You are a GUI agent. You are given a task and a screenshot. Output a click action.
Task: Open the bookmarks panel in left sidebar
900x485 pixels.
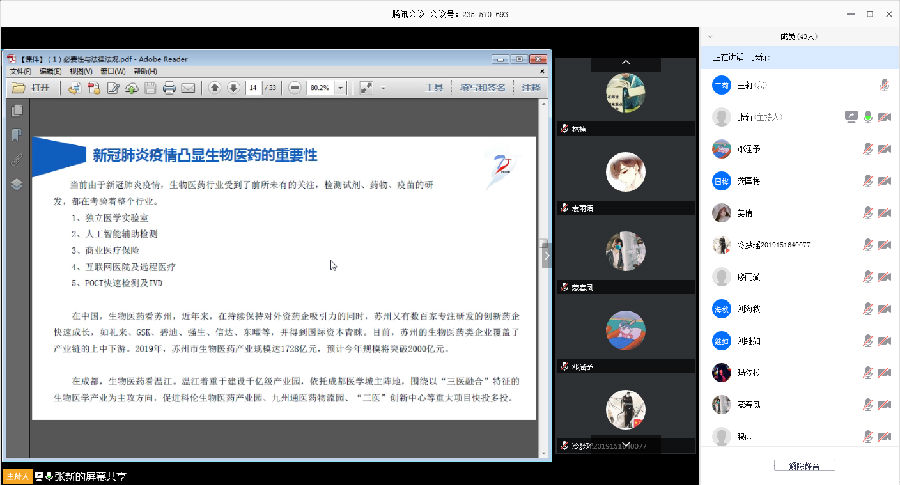click(16, 136)
